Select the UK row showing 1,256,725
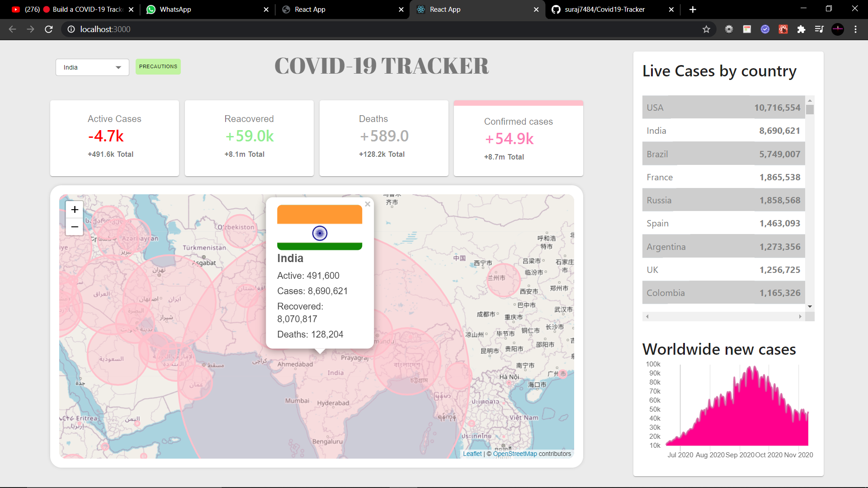Image resolution: width=868 pixels, height=488 pixels. point(723,270)
